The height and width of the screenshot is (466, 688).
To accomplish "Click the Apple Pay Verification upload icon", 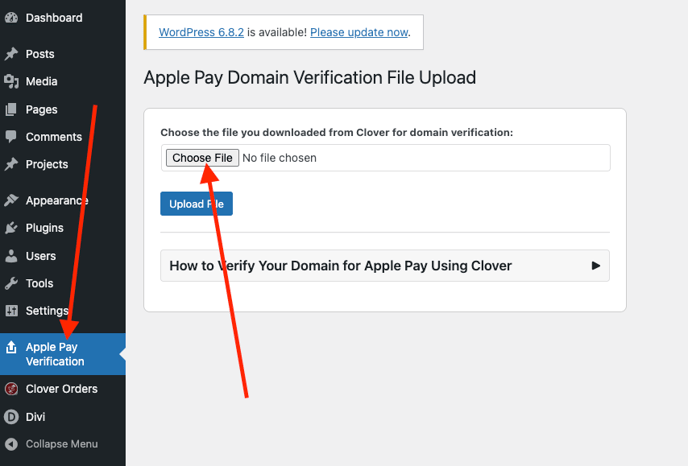I will click(11, 348).
